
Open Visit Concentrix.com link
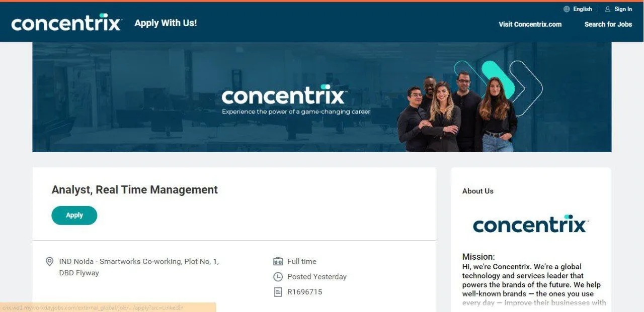click(x=530, y=24)
